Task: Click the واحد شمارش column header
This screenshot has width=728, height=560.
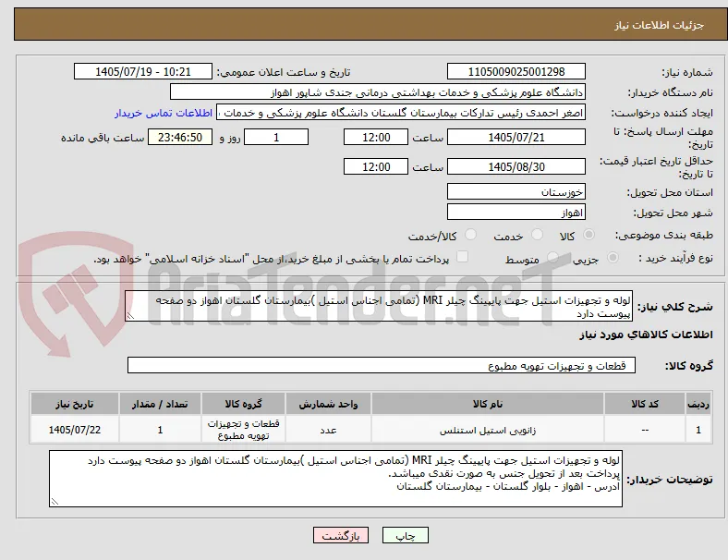Action: pos(328,404)
